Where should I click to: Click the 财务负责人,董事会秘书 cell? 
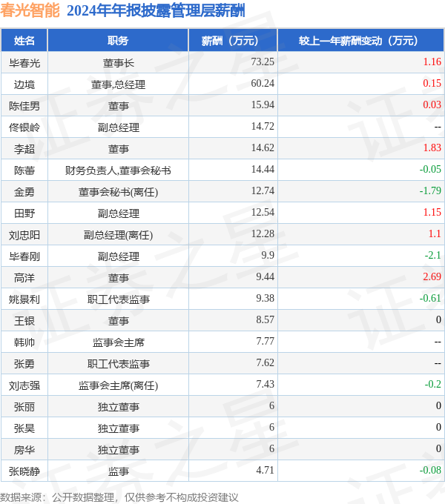[x=118, y=170]
